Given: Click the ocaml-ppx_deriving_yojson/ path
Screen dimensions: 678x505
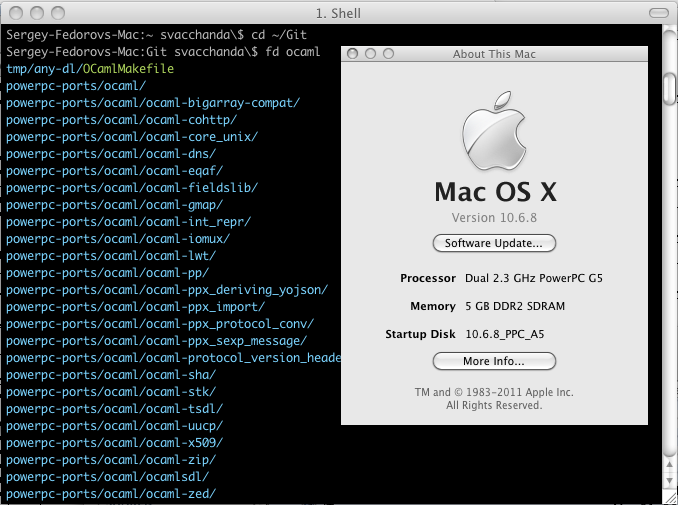Looking at the screenshot, I should (167, 290).
